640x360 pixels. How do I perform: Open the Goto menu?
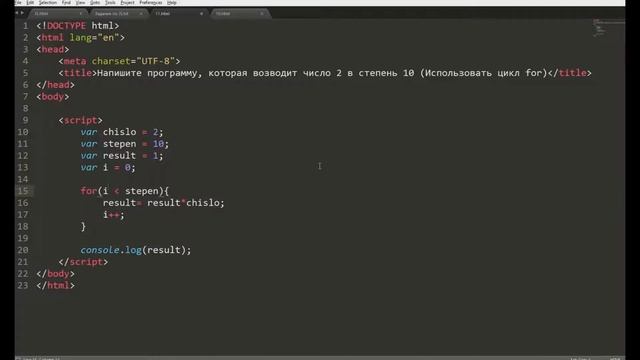click(95, 2)
